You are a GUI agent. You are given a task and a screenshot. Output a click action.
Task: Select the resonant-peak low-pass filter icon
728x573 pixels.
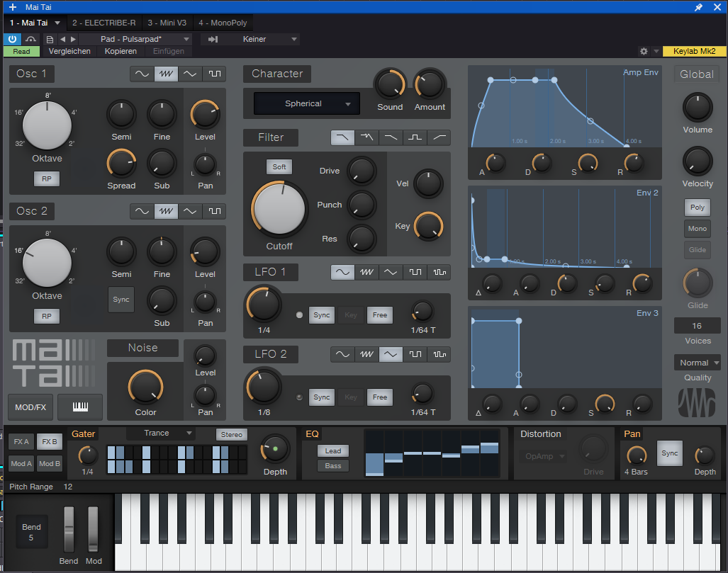pos(366,137)
